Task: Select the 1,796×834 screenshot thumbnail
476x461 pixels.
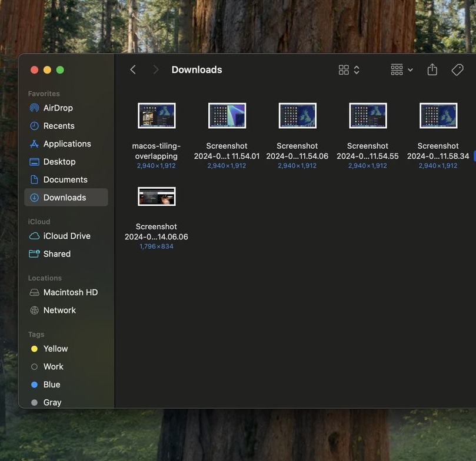Action: 157,196
